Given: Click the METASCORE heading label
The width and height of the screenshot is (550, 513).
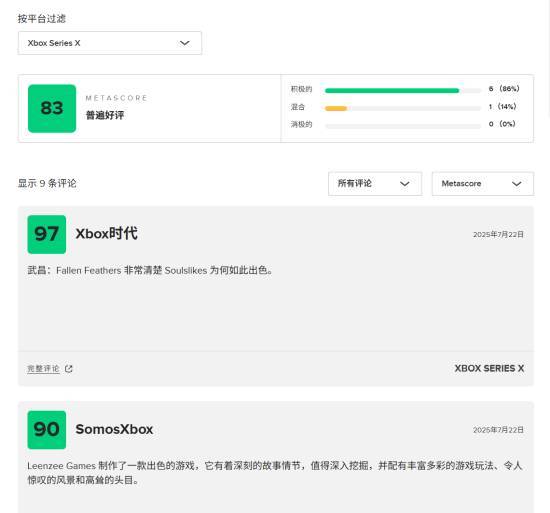Looking at the screenshot, I should pos(116,98).
